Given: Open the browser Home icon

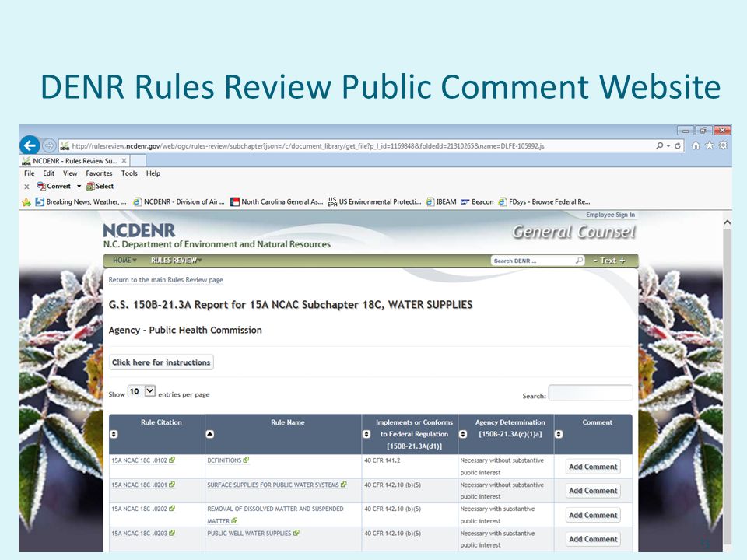Looking at the screenshot, I should click(696, 145).
